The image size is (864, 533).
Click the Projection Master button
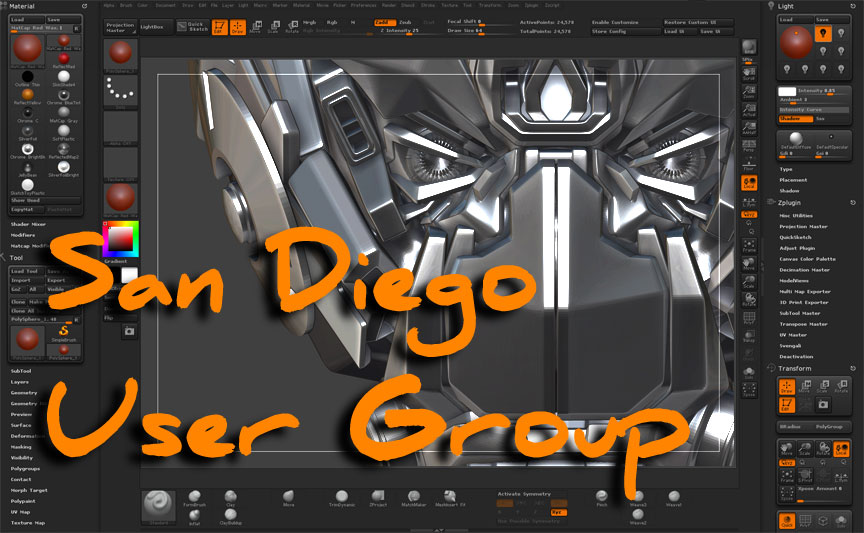point(120,26)
